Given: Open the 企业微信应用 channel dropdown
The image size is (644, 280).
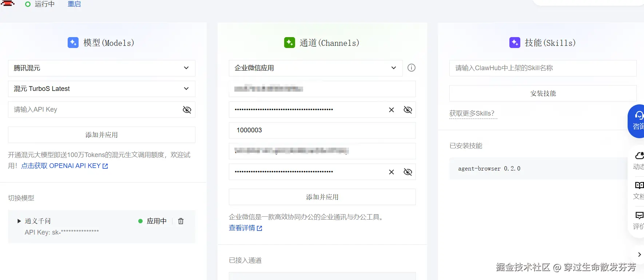Looking at the screenshot, I should [315, 68].
